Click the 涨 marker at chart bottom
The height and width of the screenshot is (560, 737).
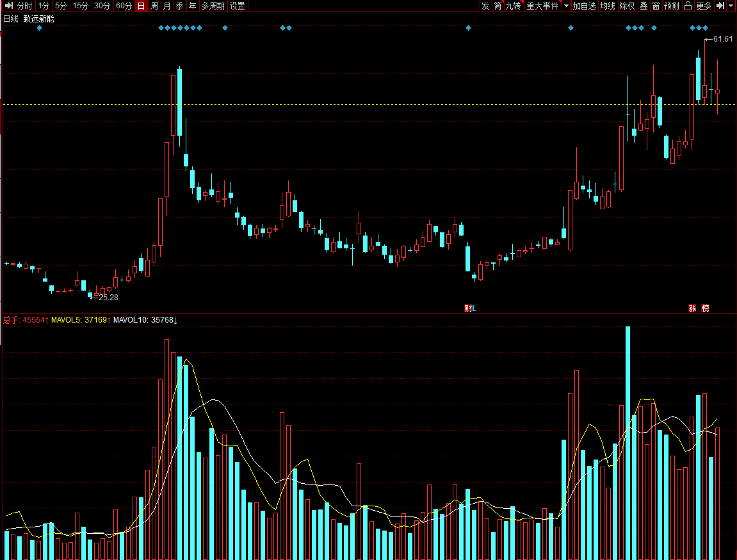[x=692, y=308]
